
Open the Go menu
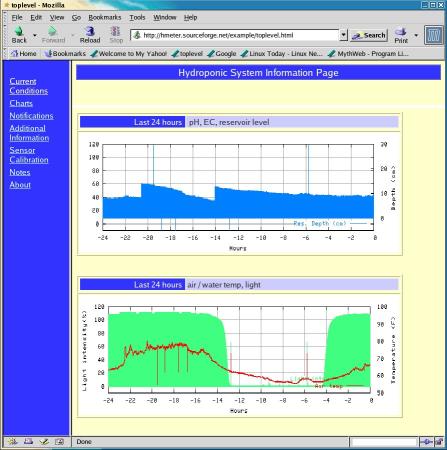point(76,17)
